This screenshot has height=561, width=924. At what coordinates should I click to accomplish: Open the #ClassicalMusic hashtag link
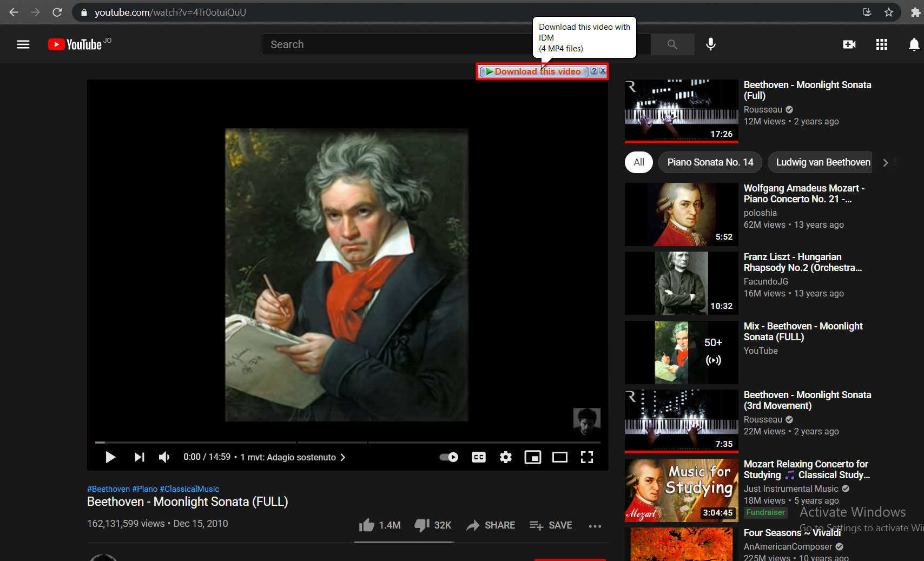point(189,489)
